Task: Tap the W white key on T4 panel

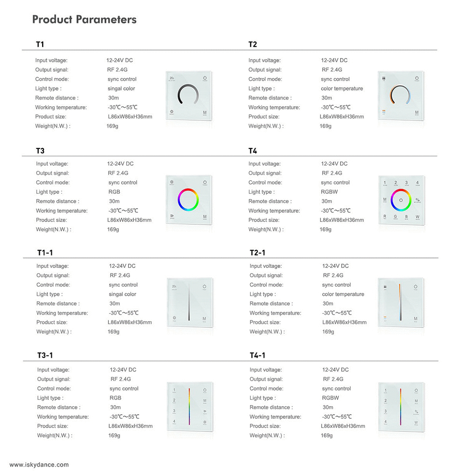Action: (x=418, y=217)
